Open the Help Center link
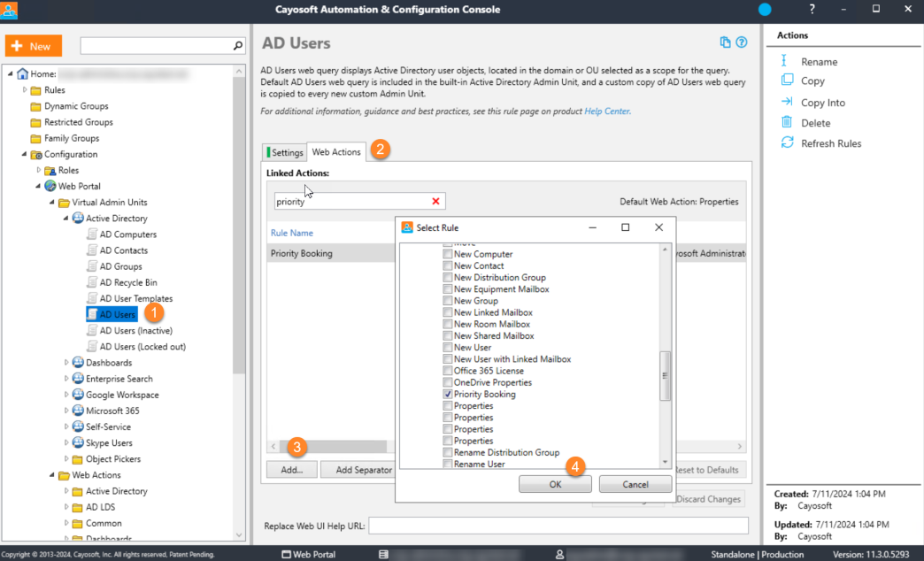The width and height of the screenshot is (924, 561). click(607, 111)
